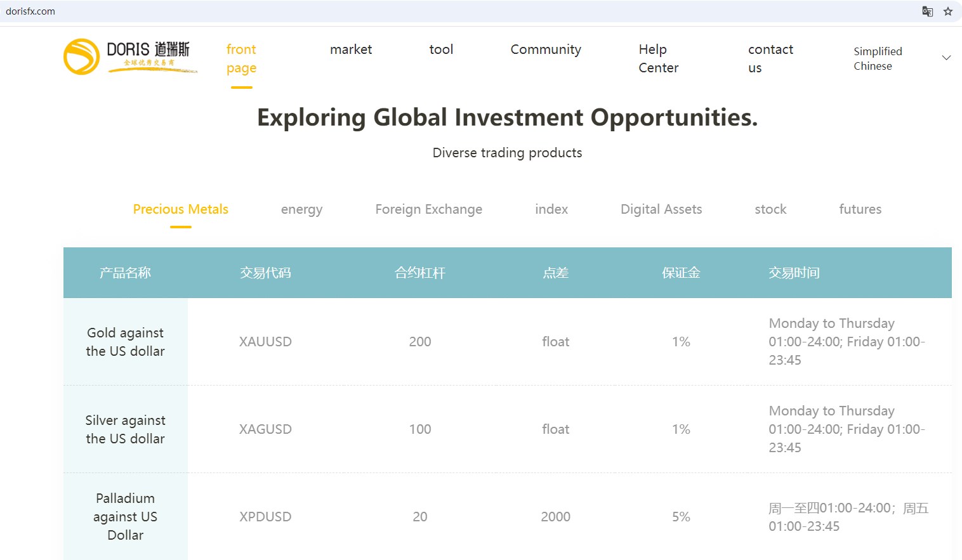Open the Simplified Chinese language selector
The width and height of the screenshot is (962, 560).
878,58
